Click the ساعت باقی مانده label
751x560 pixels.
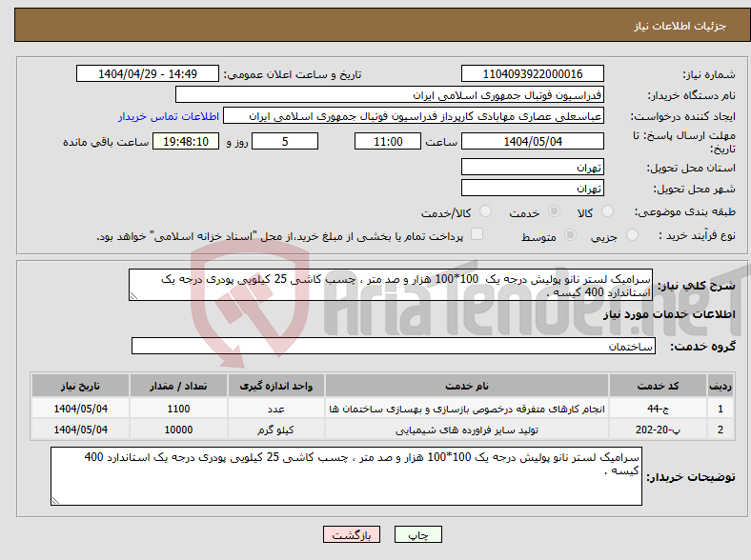point(106,142)
